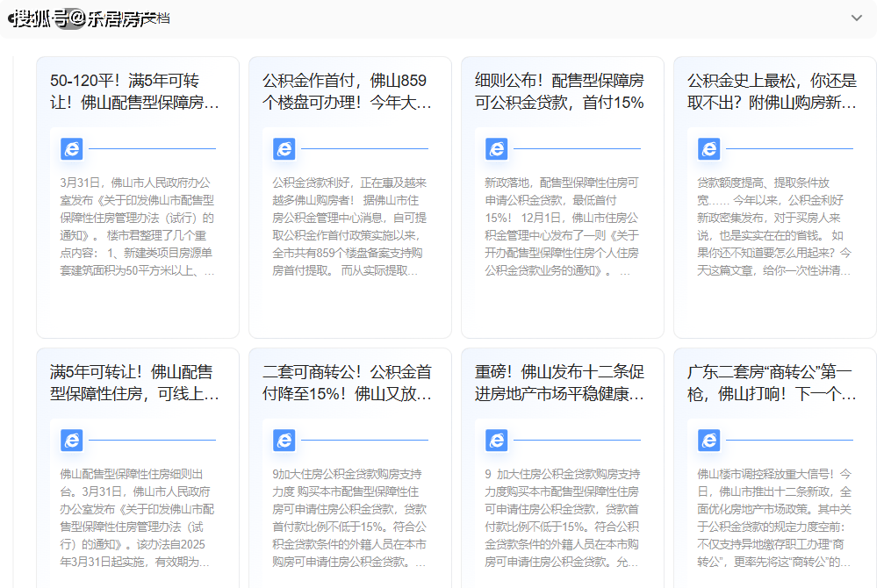Click browser icon in '公积金史上最松' card

click(709, 149)
